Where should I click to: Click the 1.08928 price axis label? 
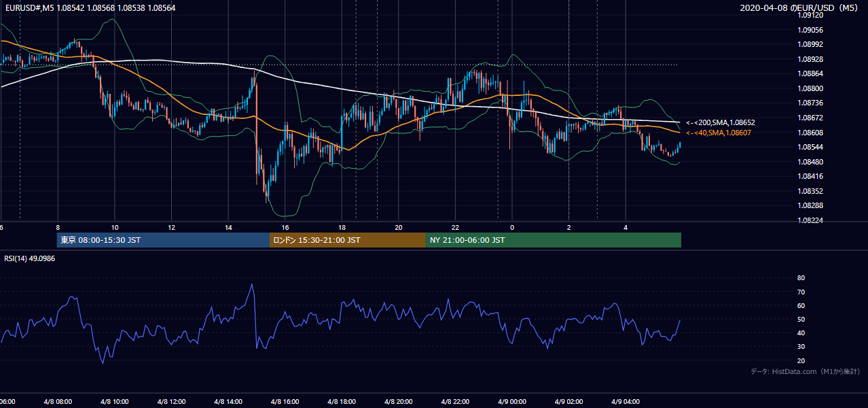810,59
